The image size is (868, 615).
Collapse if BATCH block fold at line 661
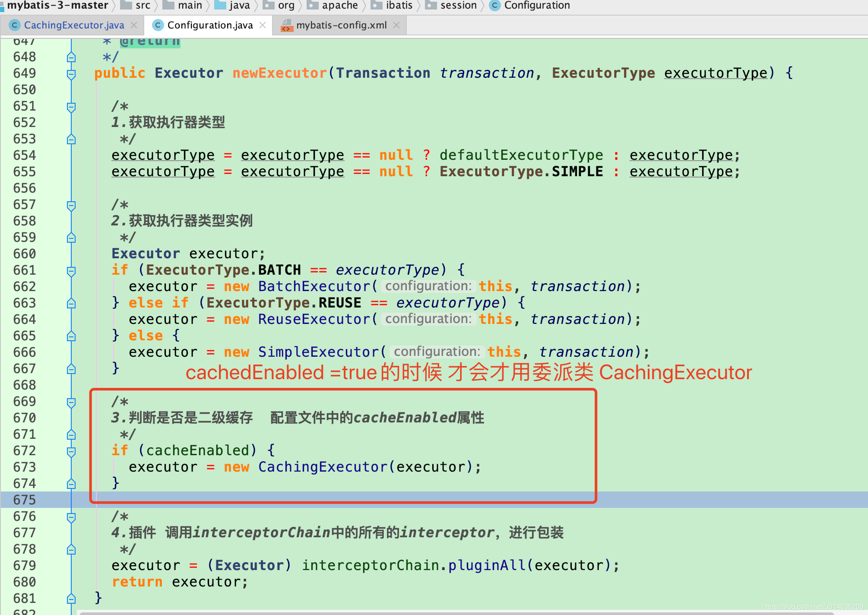[x=71, y=271]
